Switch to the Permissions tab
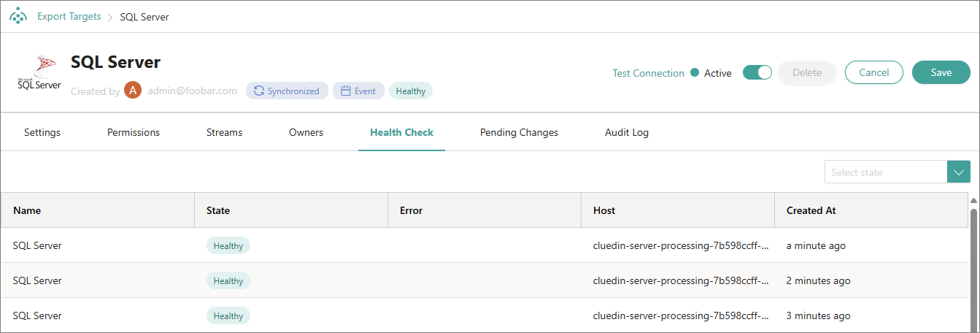This screenshot has width=980, height=333. click(134, 132)
